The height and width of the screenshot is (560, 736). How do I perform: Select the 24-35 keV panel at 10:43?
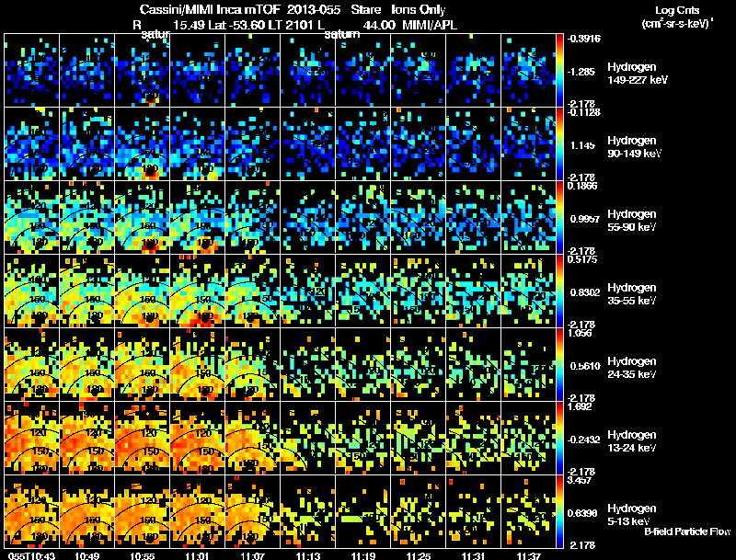[32, 365]
